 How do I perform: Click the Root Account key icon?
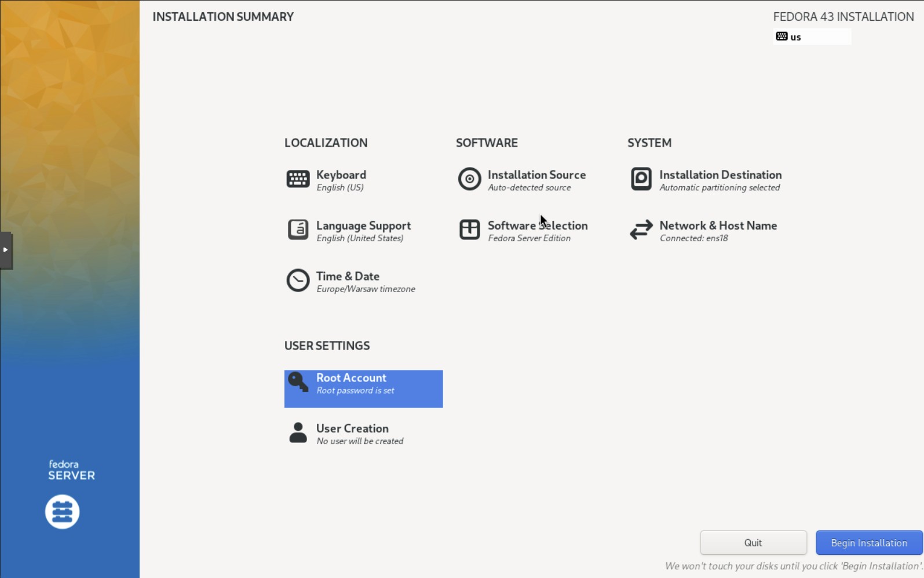coord(298,382)
